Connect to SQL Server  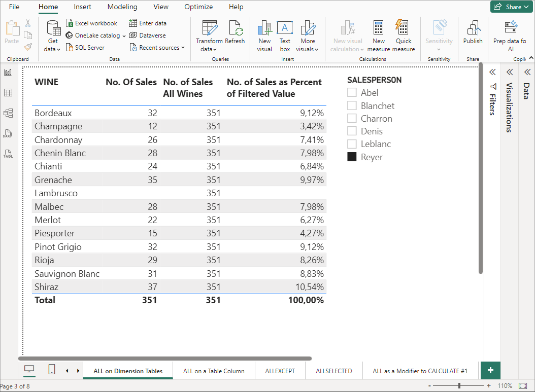click(85, 47)
